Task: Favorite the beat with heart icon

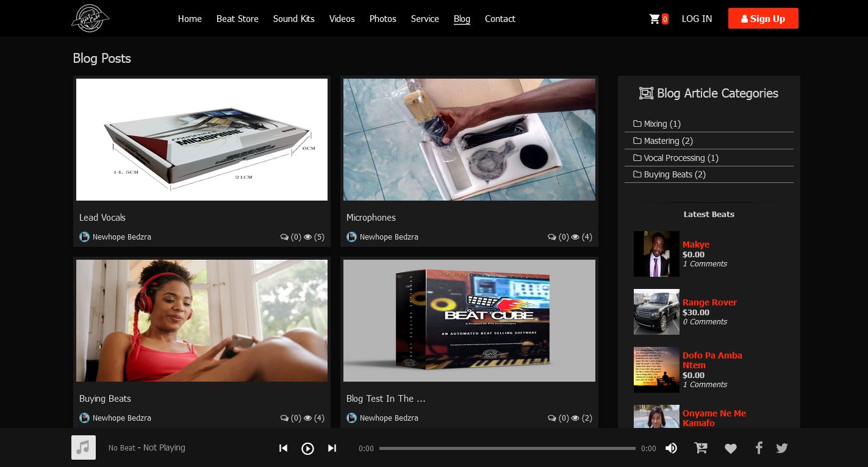Action: point(731,449)
